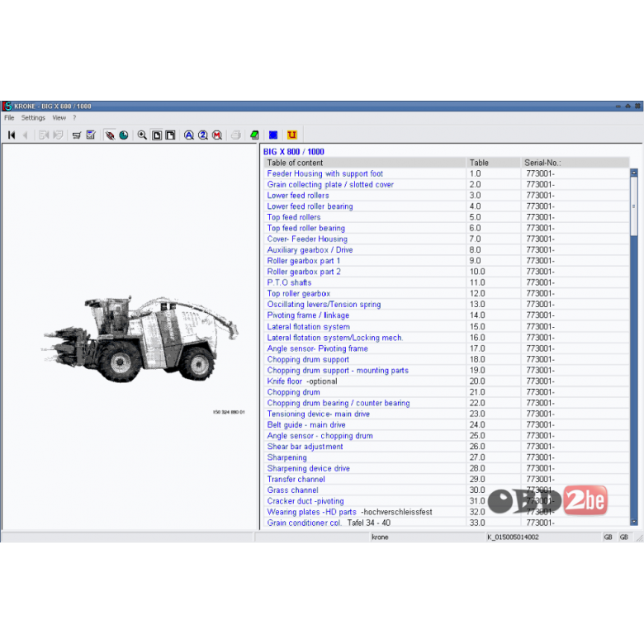Viewport: 644px width, 644px height.
Task: Open 'Roller gearbox part 2' entry
Action: click(x=304, y=272)
